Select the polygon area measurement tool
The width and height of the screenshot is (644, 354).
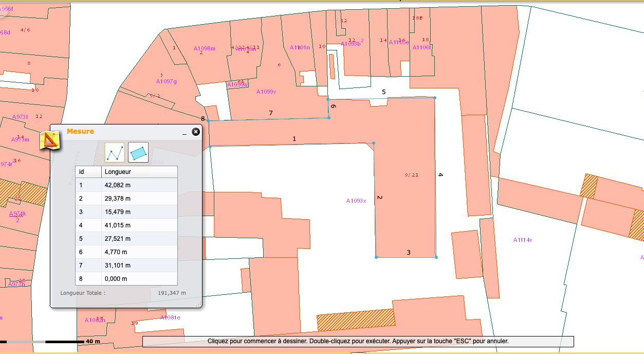click(x=138, y=152)
